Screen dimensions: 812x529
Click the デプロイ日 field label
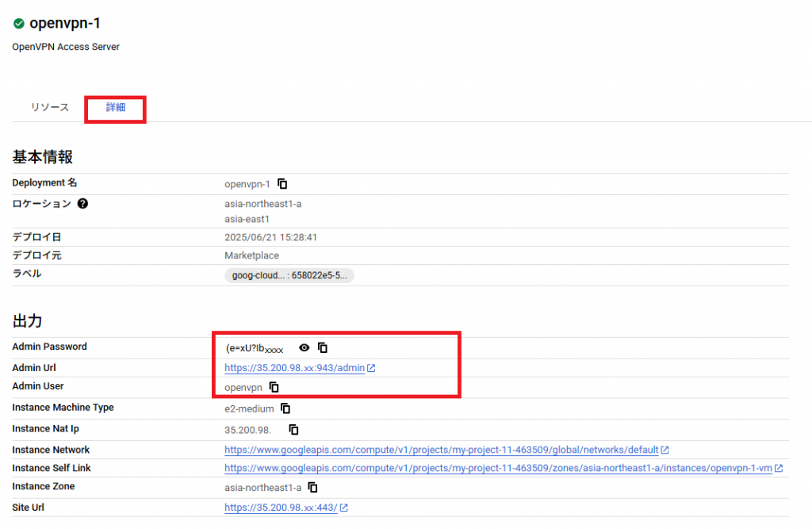tap(36, 237)
